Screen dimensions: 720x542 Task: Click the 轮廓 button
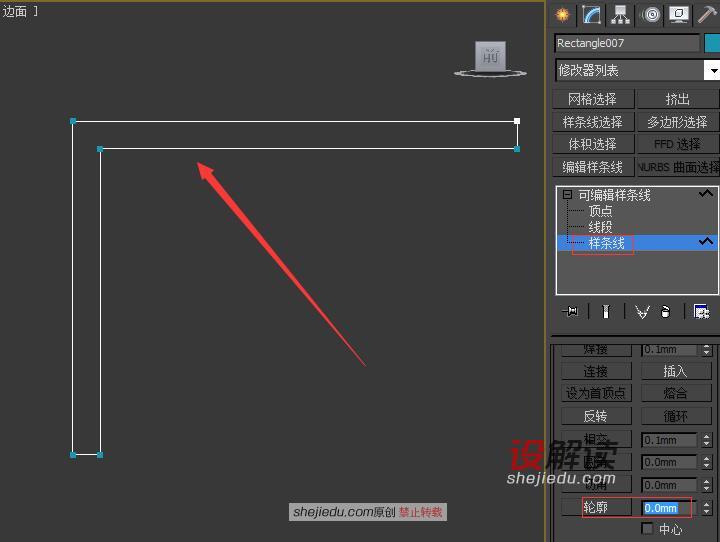coord(595,507)
